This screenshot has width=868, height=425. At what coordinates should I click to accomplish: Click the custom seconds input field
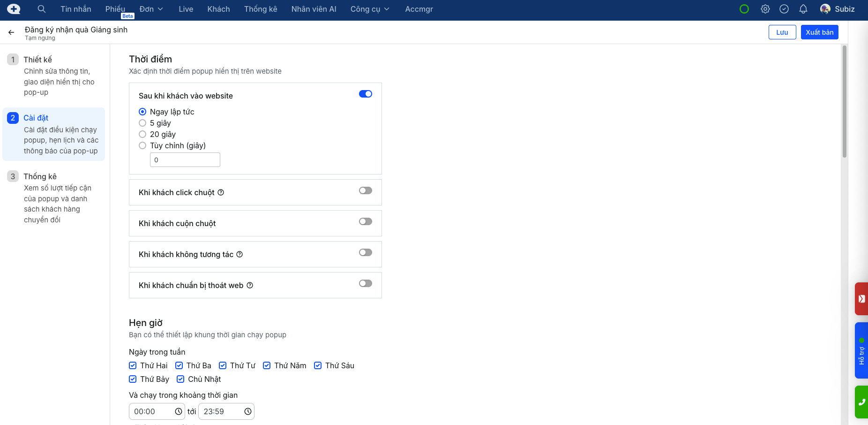coord(185,160)
